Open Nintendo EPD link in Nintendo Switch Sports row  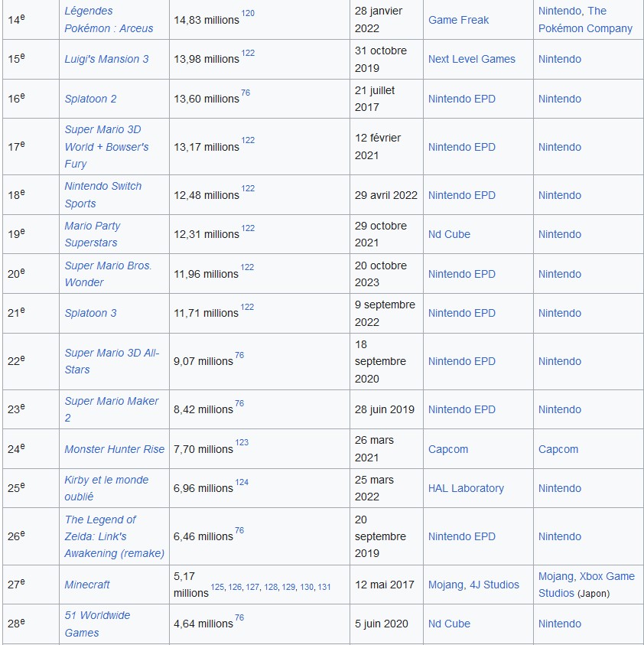tap(462, 195)
